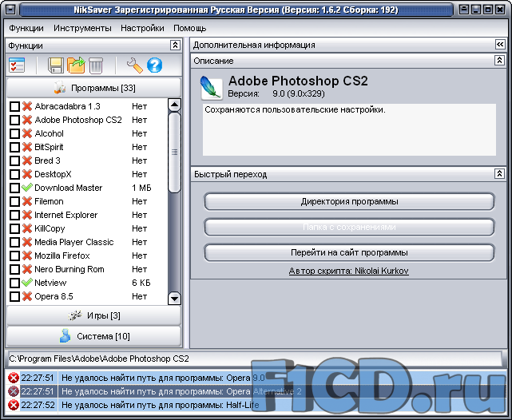Click the checklist select-all toolbar icon
Viewport: 512px width, 420px height.
click(x=17, y=65)
